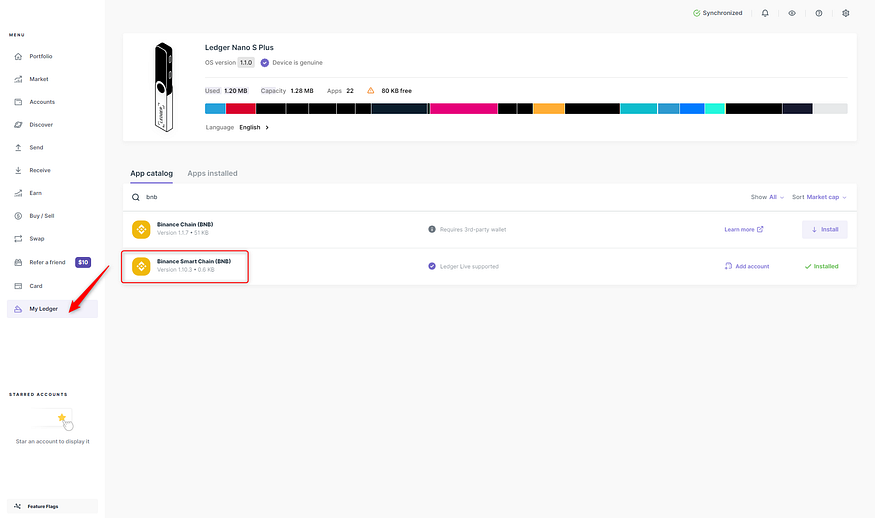875x518 pixels.
Task: Click the light blue storage bar segment
Action: pos(215,108)
